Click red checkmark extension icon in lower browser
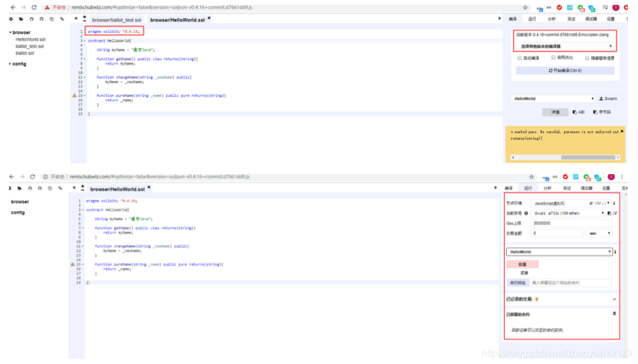The height and width of the screenshot is (364, 638). 566,177
